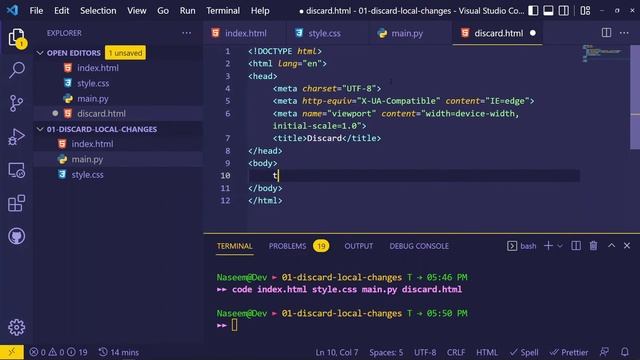Image resolution: width=640 pixels, height=360 pixels.
Task: Switch to the Output panel tab
Action: coord(358,246)
